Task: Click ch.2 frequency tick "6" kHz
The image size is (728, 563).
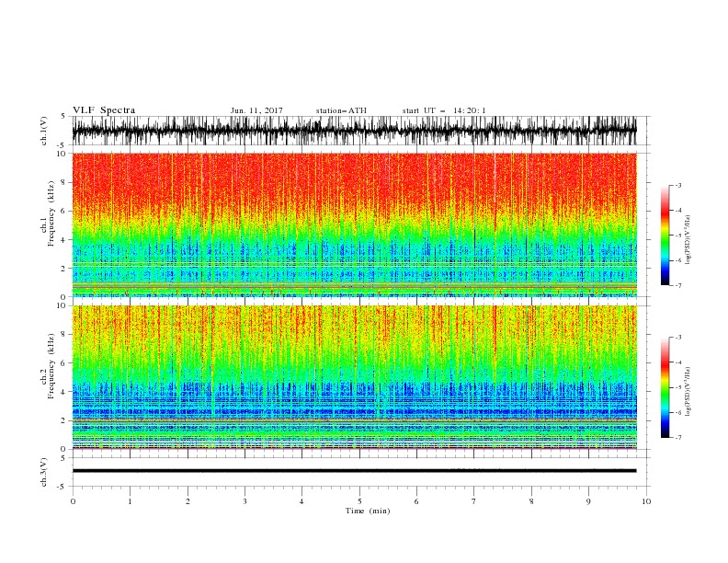Action: [63, 363]
